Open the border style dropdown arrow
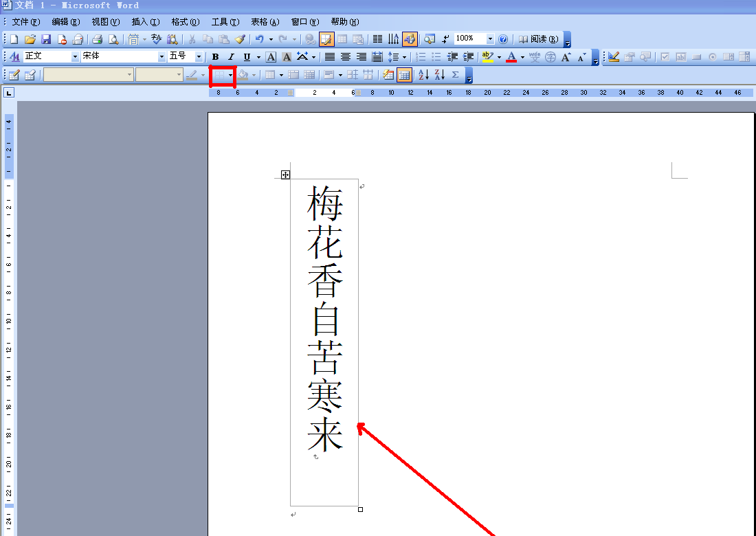 231,75
